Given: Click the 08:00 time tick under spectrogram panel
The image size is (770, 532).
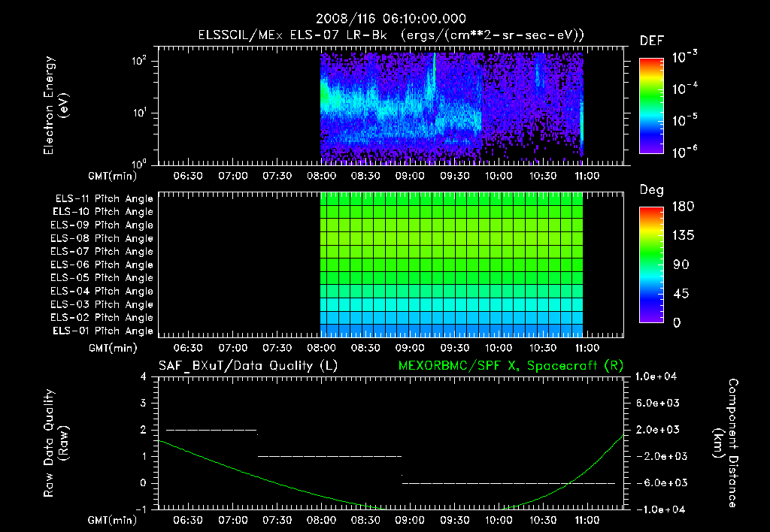Looking at the screenshot, I should click(322, 176).
